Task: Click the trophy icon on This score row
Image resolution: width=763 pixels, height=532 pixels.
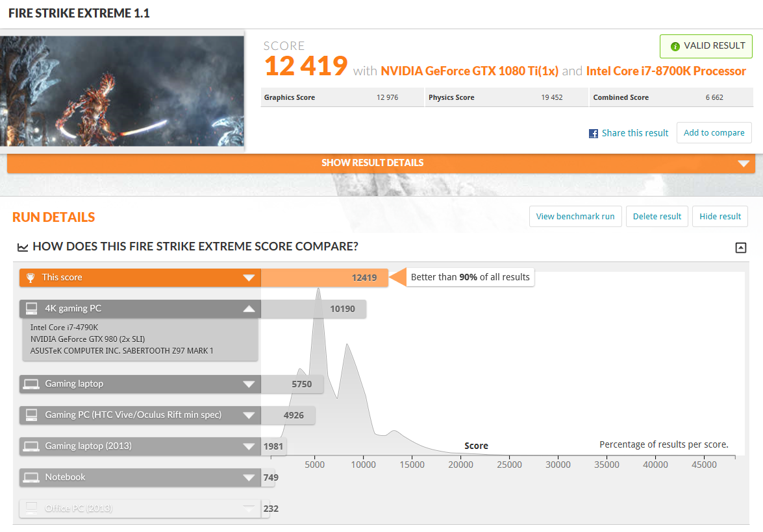Action: click(x=30, y=278)
